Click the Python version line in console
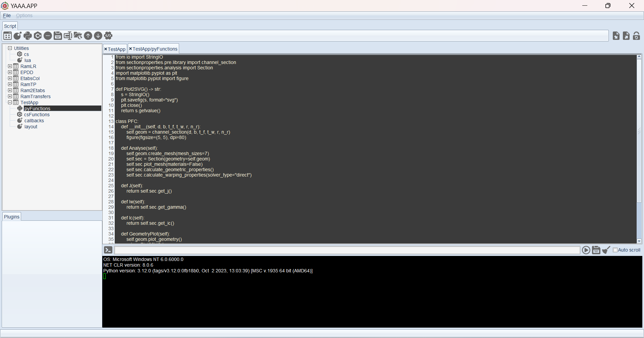Screen dimensions: 644x338 coord(208,271)
